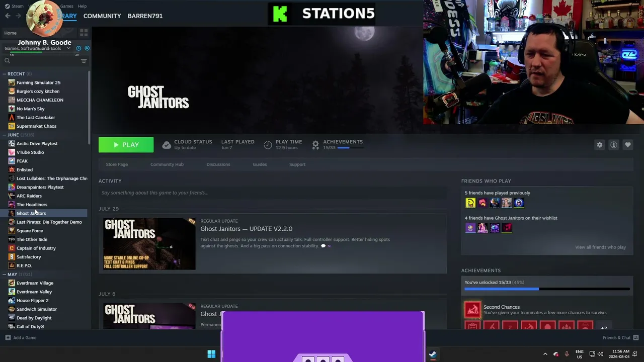The image size is (644, 362).
Task: Open the Discussions link
Action: point(218,164)
